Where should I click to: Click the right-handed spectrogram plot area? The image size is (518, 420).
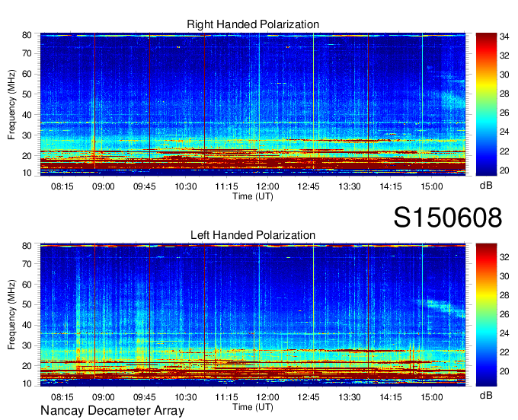(x=253, y=104)
